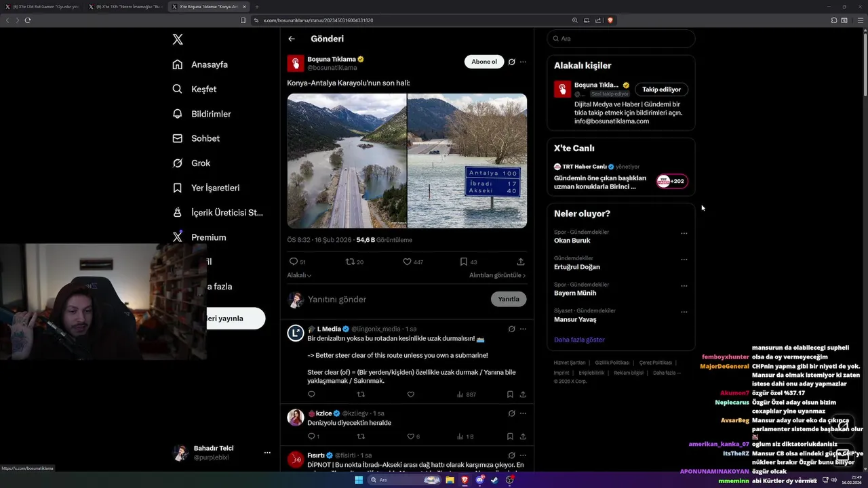Open the left flooded road aerial photo
Viewport: 868px width, 488px height.
coord(347,161)
